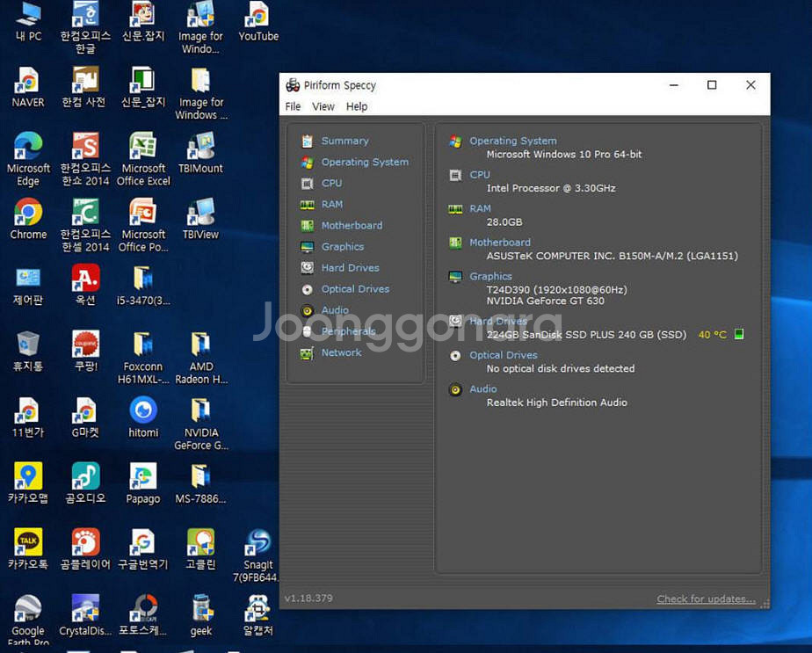
Task: Select the 구글번역기 desktop shortcut
Action: [x=143, y=549]
